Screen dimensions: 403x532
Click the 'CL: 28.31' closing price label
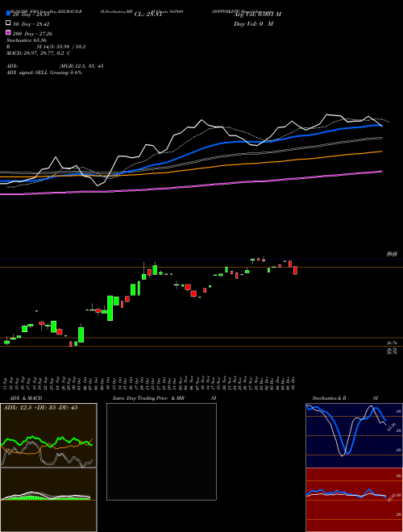point(148,15)
